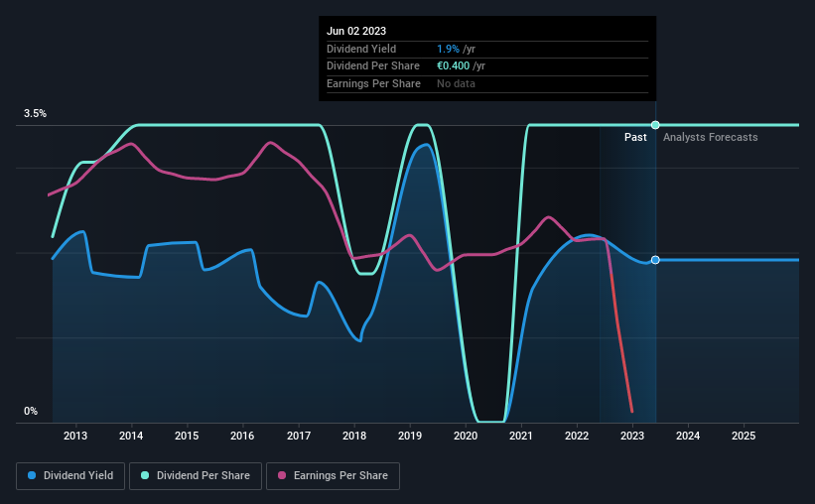Select the Dividend Yield data point marker
This screenshot has height=504, width=815.
tap(655, 260)
